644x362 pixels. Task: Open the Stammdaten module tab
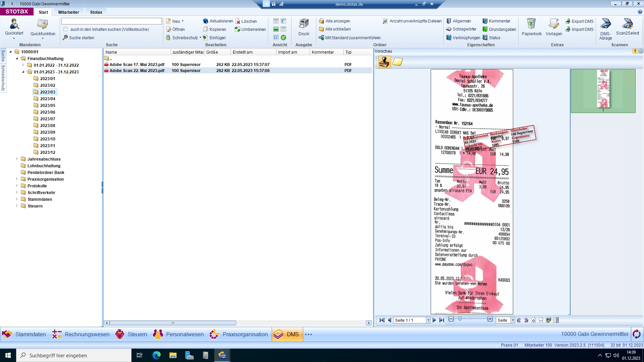(24, 334)
